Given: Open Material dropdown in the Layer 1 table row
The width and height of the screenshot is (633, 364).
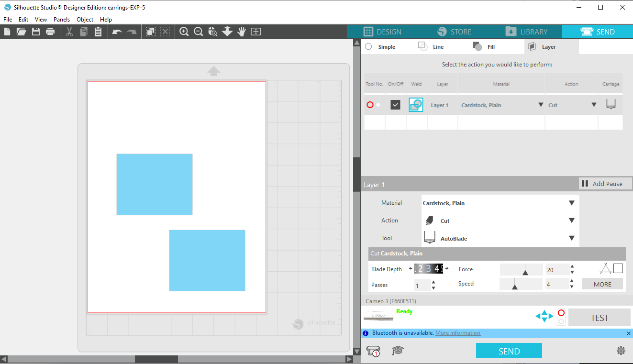Looking at the screenshot, I should coord(541,105).
